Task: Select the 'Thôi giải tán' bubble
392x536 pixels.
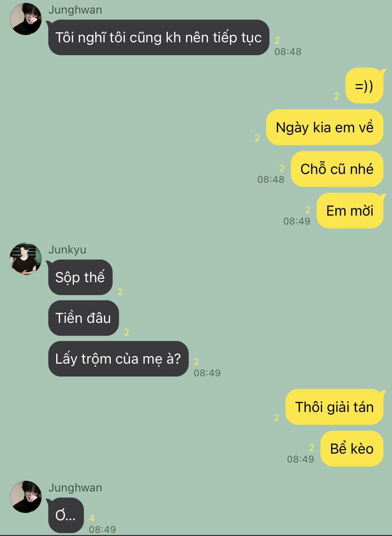Action: coord(335,407)
